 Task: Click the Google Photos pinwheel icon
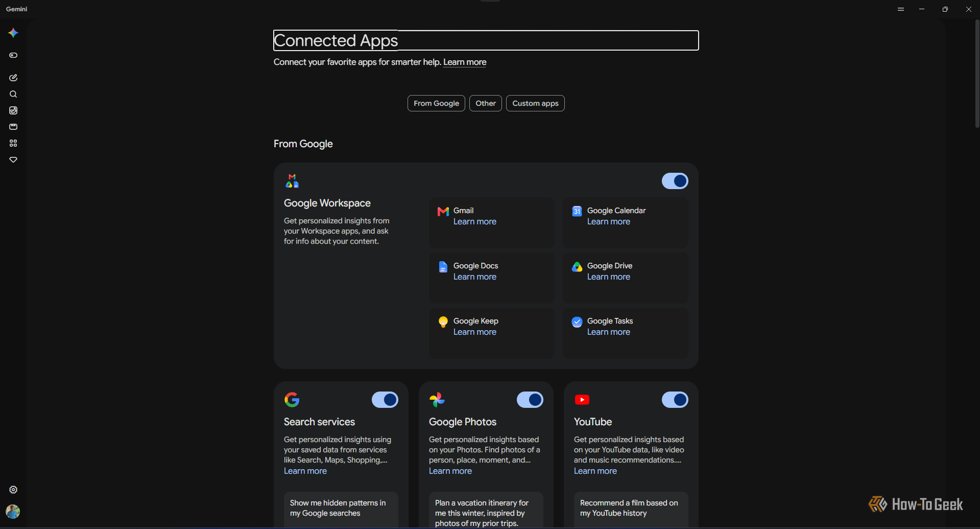point(437,400)
